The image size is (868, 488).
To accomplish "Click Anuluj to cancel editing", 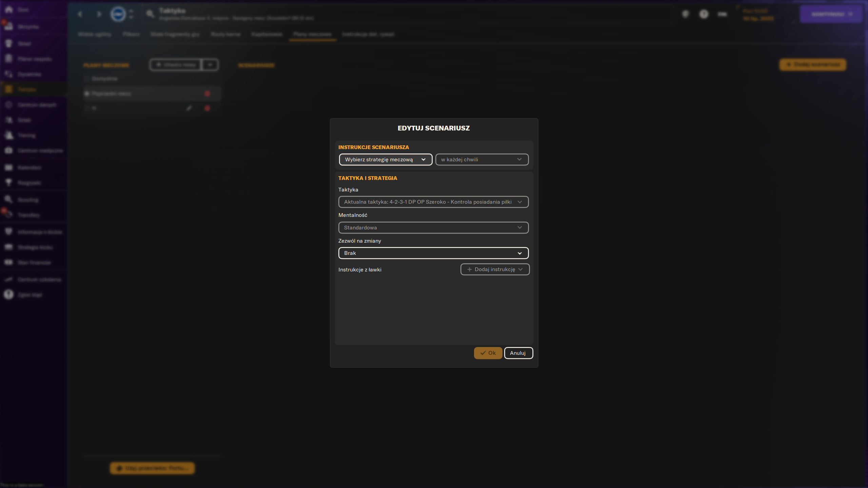I will coord(518,353).
